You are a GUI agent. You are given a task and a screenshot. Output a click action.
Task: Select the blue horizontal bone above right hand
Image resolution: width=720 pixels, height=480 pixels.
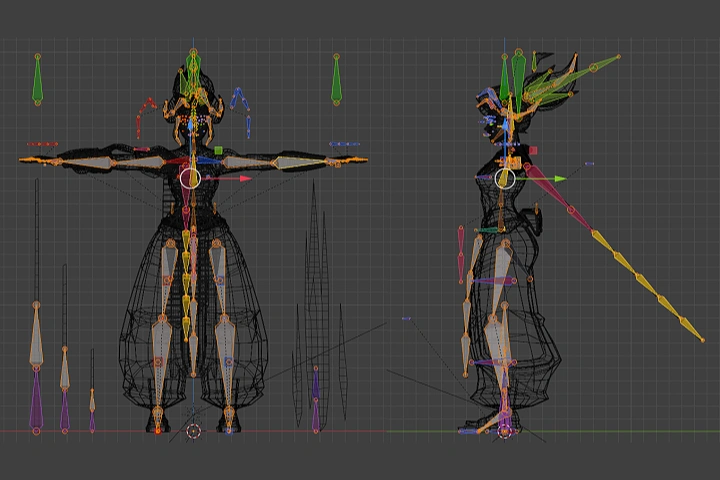point(344,144)
